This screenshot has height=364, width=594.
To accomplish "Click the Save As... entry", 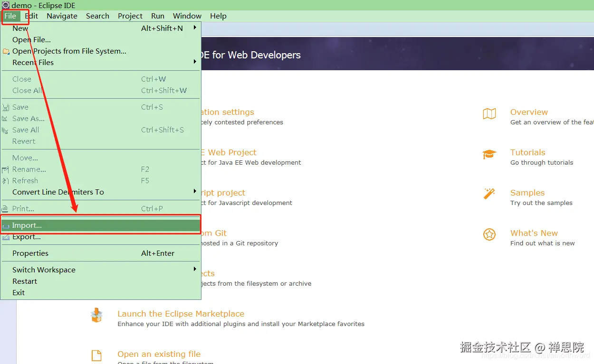I will coord(100,118).
